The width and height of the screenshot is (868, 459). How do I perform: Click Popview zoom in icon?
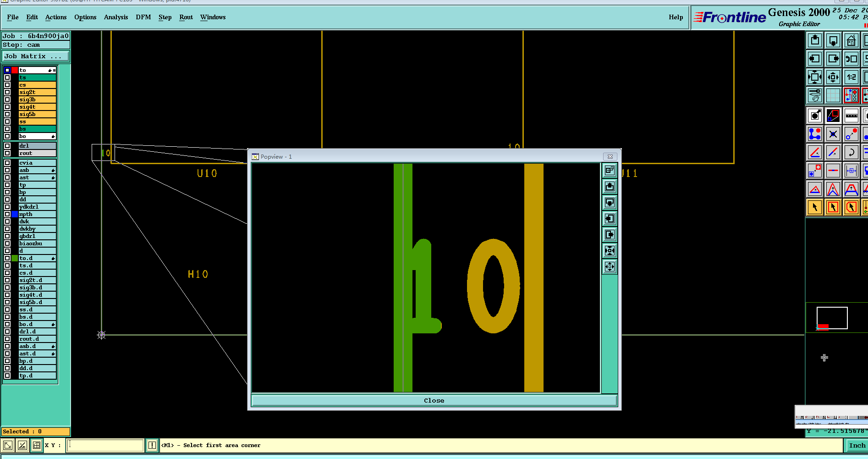pyautogui.click(x=610, y=251)
